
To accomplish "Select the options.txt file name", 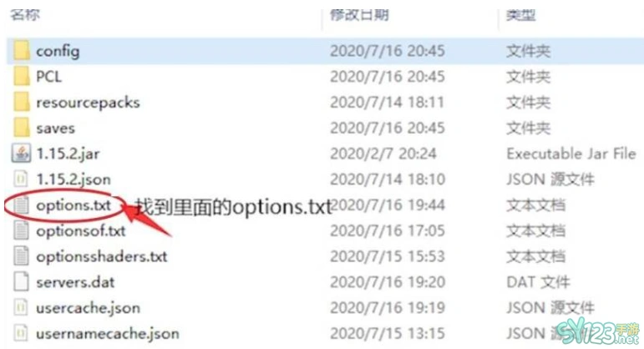I will pyautogui.click(x=74, y=205).
